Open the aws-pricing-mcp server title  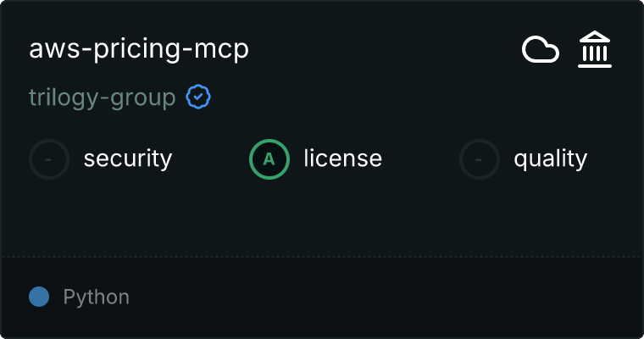pyautogui.click(x=139, y=49)
